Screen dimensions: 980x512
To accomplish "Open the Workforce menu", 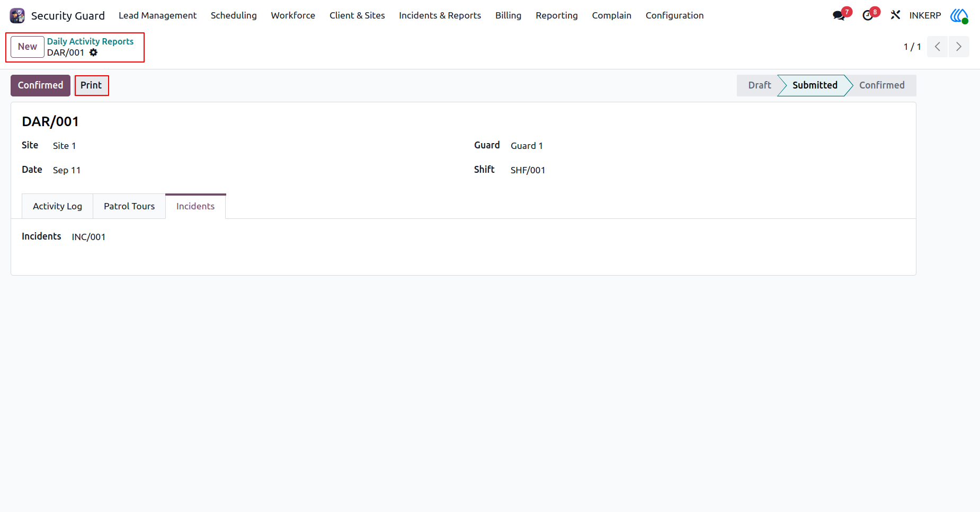I will coord(293,15).
